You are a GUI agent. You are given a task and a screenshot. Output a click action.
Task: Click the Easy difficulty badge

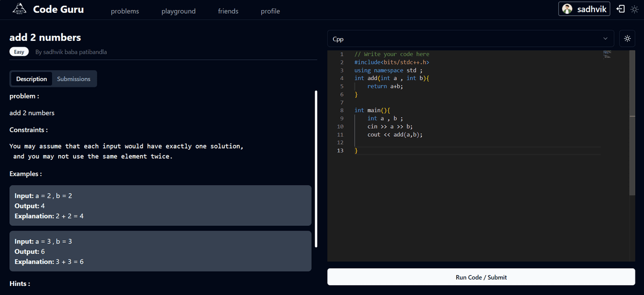[19, 52]
